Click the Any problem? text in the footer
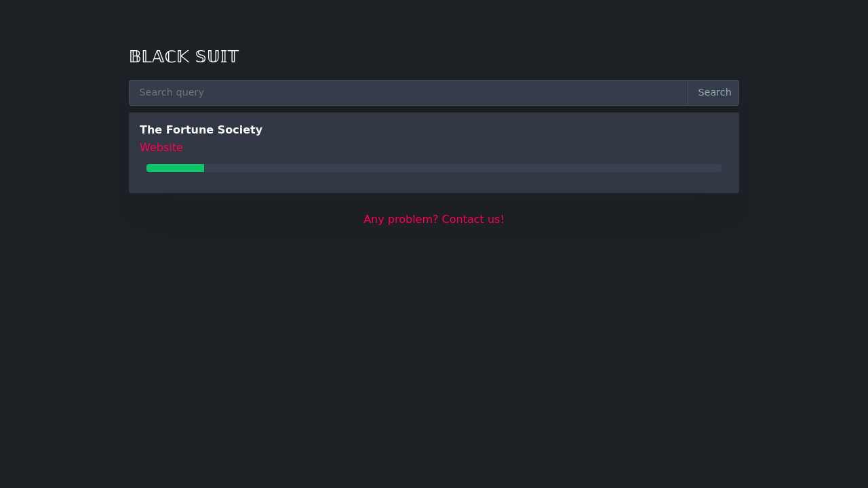This screenshot has width=868, height=488. click(x=401, y=220)
